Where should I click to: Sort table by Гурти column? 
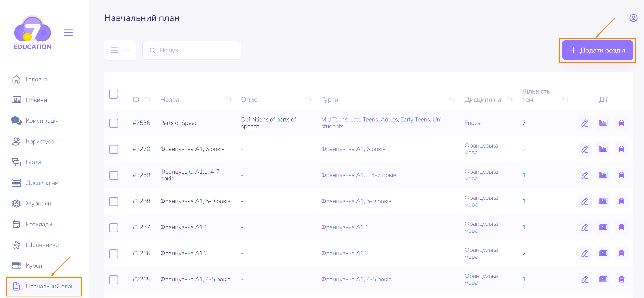[x=452, y=100]
